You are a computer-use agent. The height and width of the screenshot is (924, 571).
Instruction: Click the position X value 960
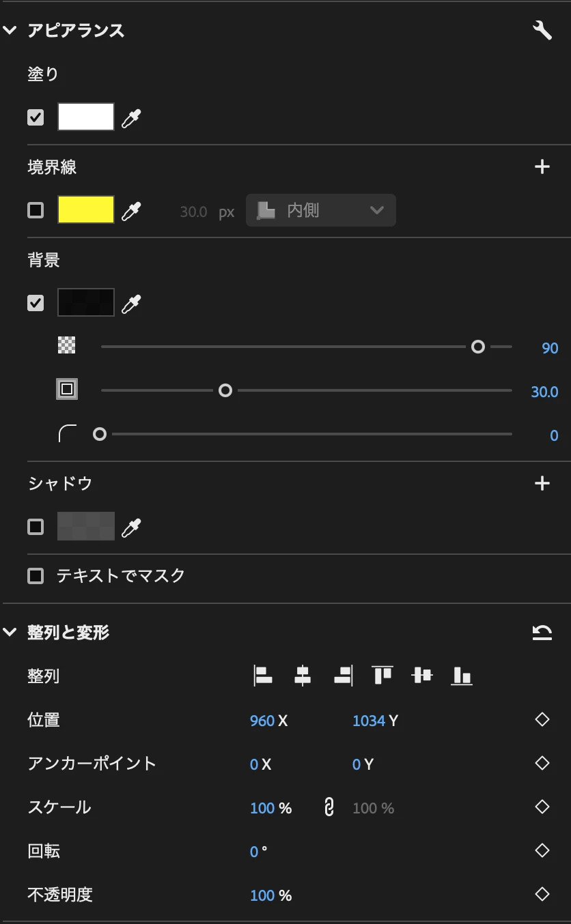[262, 721]
